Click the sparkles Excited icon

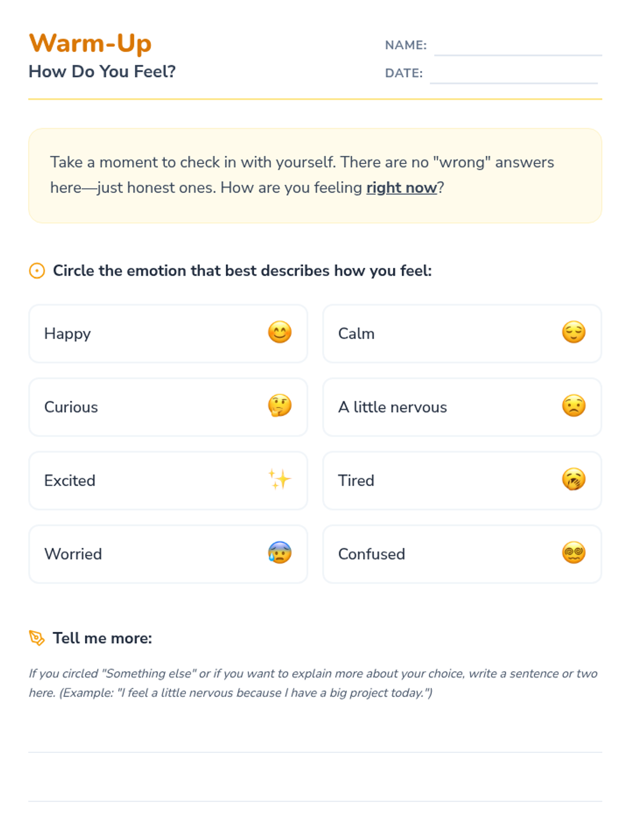tap(279, 480)
